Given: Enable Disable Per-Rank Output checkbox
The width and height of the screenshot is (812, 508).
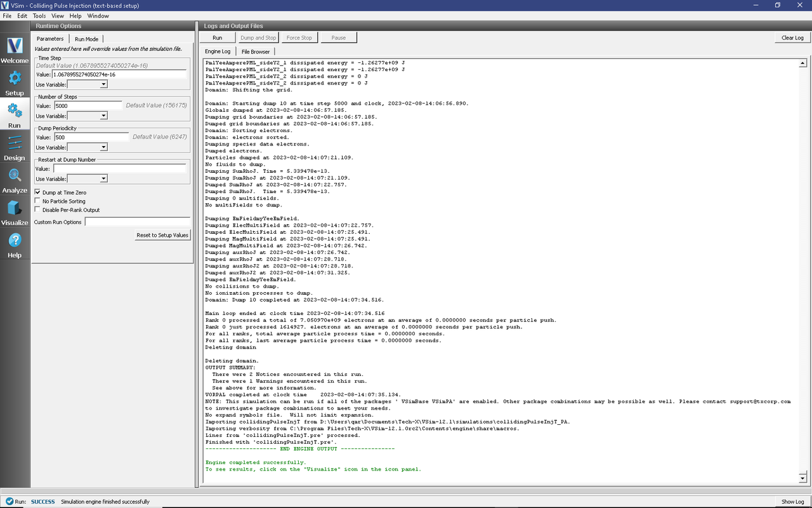Looking at the screenshot, I should tap(37, 210).
